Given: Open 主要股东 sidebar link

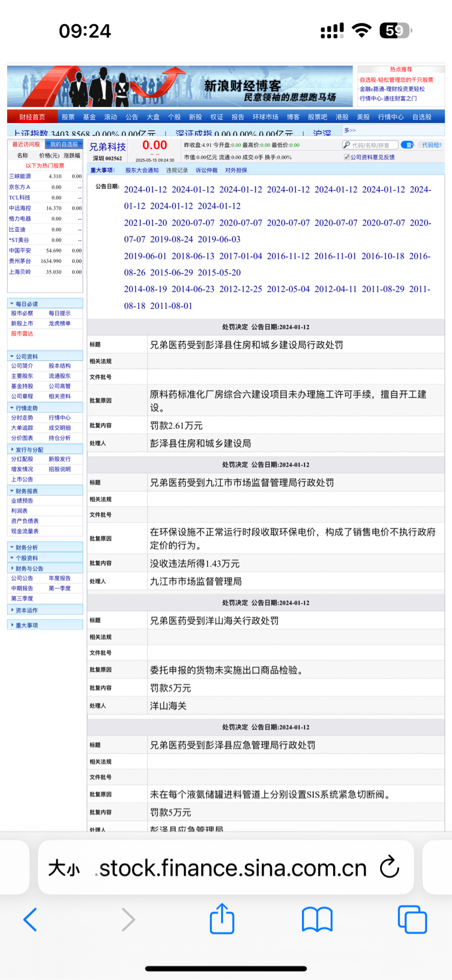Looking at the screenshot, I should [22, 376].
